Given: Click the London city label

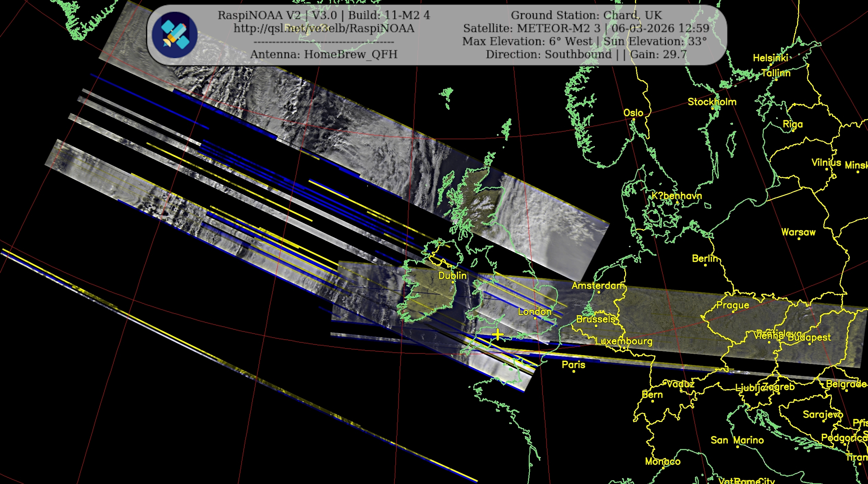Looking at the screenshot, I should click(x=535, y=312).
